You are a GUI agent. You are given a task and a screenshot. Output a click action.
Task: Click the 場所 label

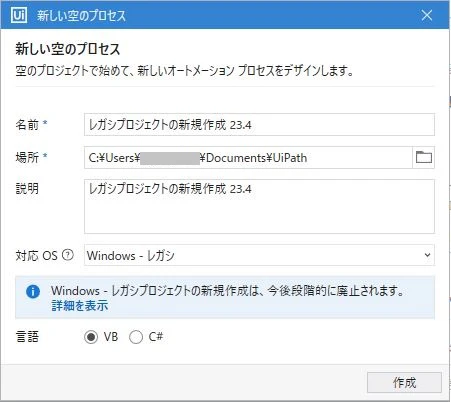pyautogui.click(x=27, y=157)
